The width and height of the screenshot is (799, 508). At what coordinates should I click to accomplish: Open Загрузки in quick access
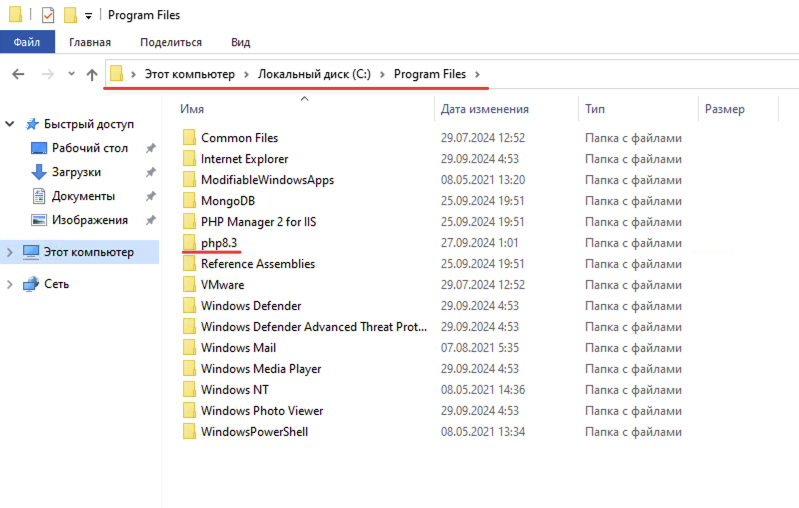pos(76,172)
